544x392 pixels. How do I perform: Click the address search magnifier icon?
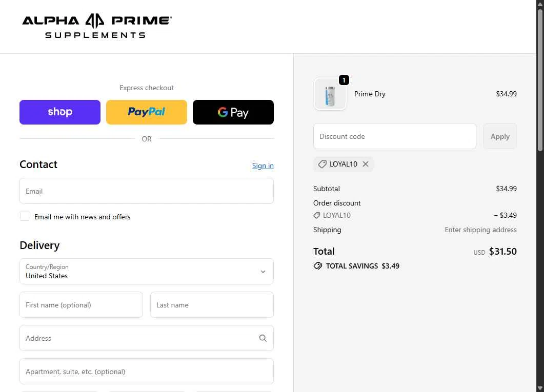coord(263,338)
